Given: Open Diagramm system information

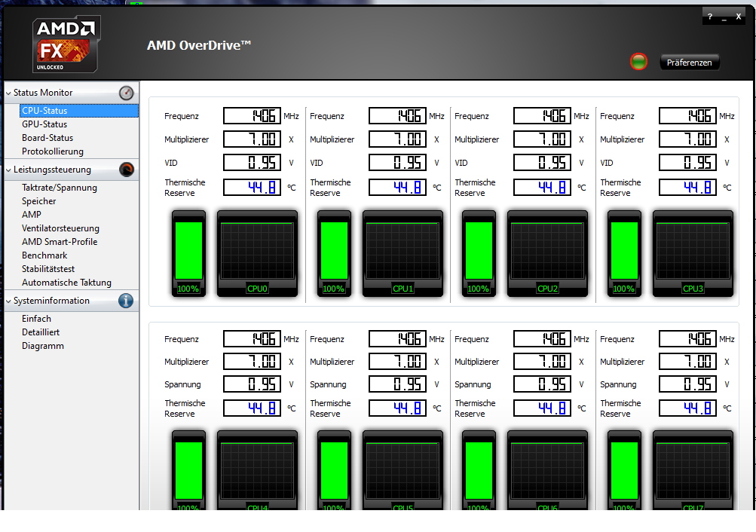Looking at the screenshot, I should click(x=42, y=346).
